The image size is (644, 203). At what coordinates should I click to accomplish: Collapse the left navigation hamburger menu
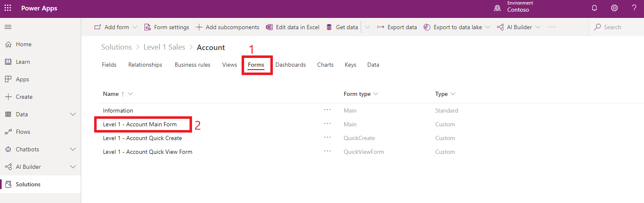click(x=8, y=27)
